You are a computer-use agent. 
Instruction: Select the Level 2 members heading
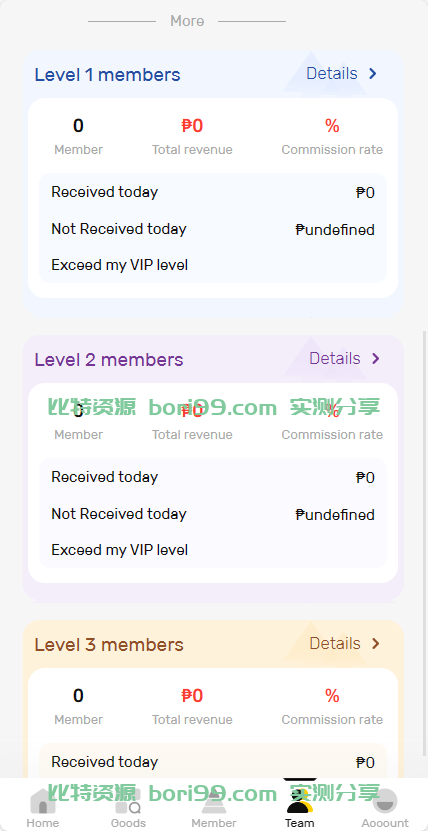pyautogui.click(x=109, y=360)
